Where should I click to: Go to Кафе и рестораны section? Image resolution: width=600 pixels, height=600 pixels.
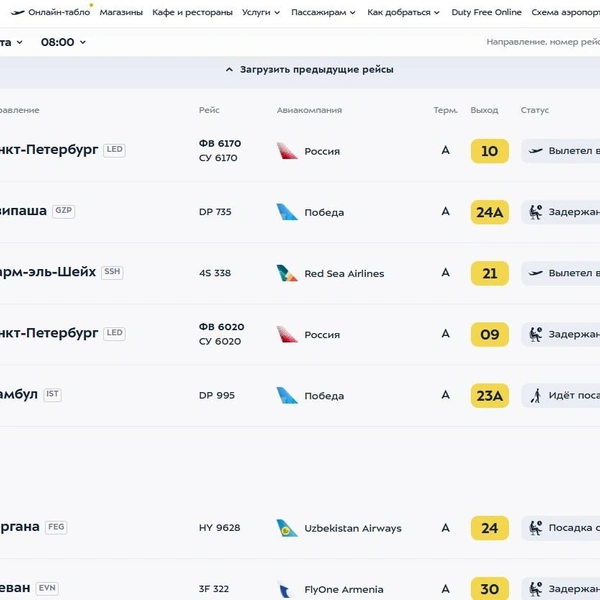click(192, 13)
